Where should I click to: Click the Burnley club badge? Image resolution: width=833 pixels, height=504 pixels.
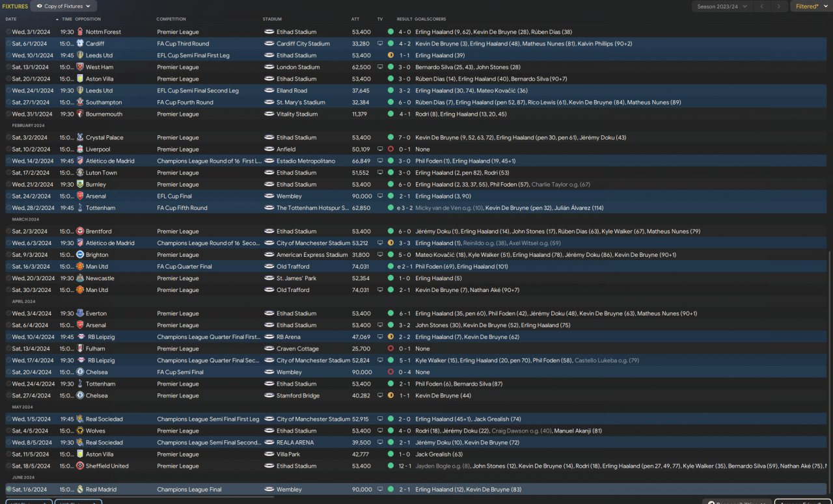tap(80, 184)
